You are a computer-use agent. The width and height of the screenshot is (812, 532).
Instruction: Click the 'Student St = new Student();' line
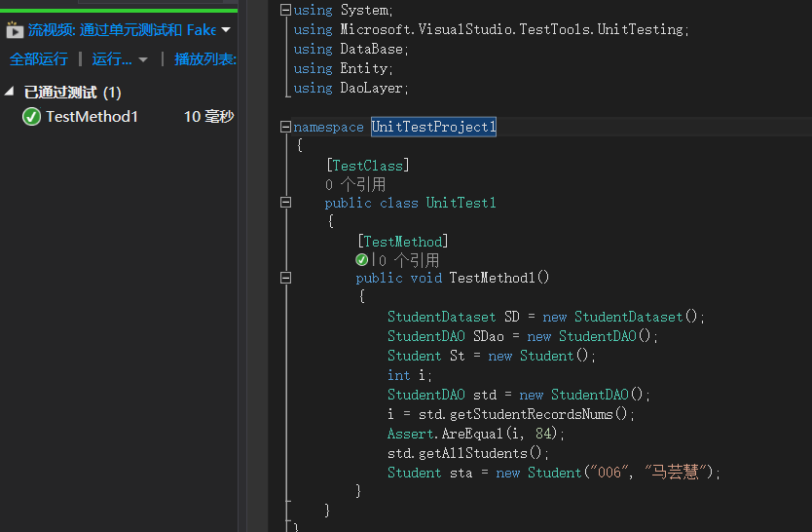[x=492, y=356]
